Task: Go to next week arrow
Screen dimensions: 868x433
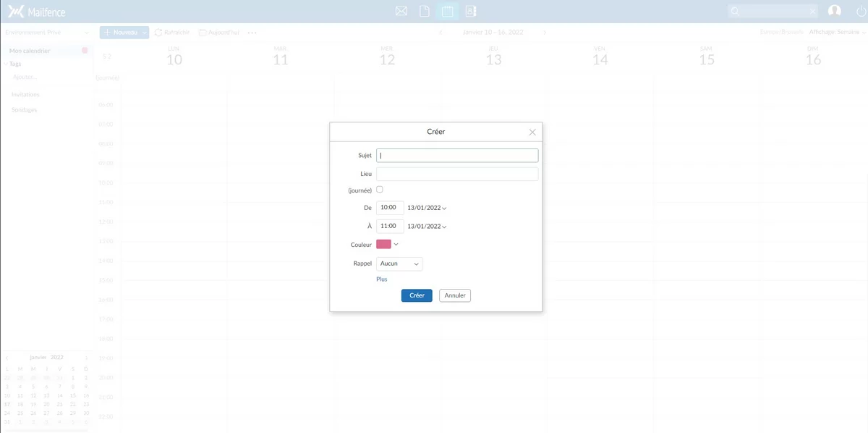Action: [545, 33]
